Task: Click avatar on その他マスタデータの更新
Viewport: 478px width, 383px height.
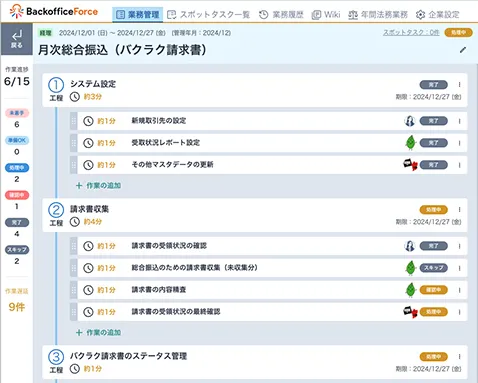Action: pos(410,165)
